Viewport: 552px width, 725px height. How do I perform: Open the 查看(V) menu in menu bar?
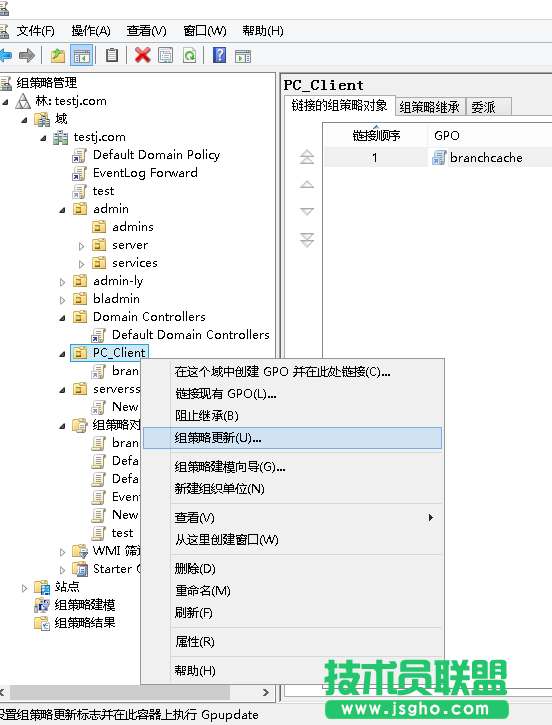click(x=147, y=31)
